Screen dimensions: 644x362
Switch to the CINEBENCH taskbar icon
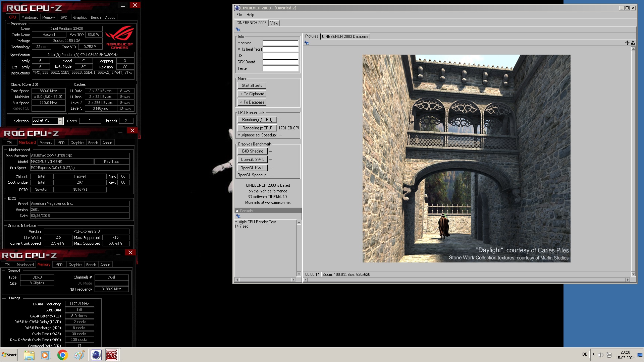click(96, 355)
